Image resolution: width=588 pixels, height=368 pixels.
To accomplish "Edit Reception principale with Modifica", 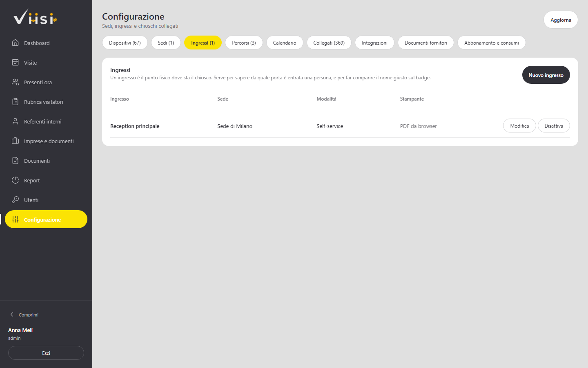I will click(519, 126).
